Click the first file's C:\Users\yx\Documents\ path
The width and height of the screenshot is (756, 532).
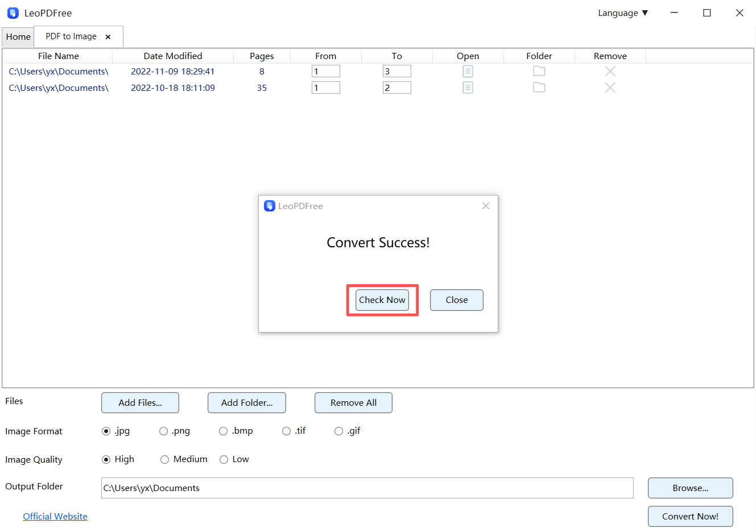(x=59, y=72)
